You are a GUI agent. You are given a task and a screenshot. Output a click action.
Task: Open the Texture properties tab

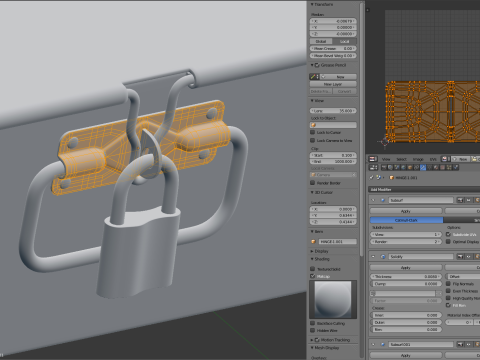442,167
